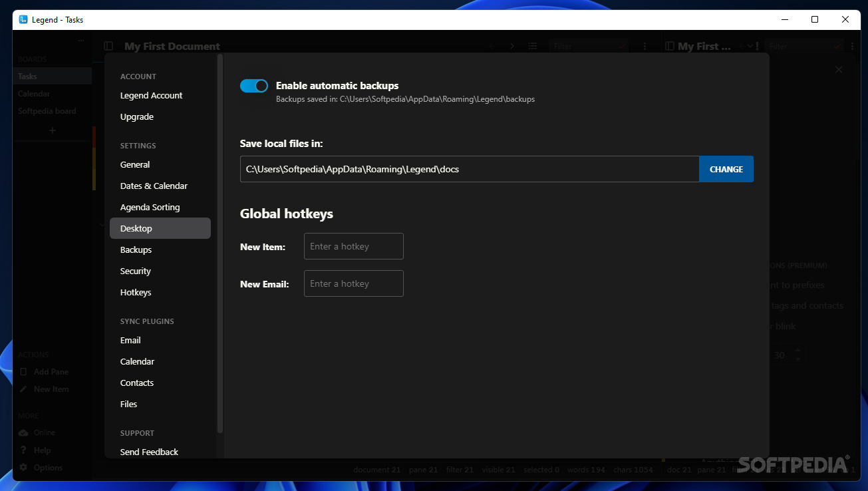Click the New Item pencil icon
This screenshot has height=491, width=868.
click(23, 389)
